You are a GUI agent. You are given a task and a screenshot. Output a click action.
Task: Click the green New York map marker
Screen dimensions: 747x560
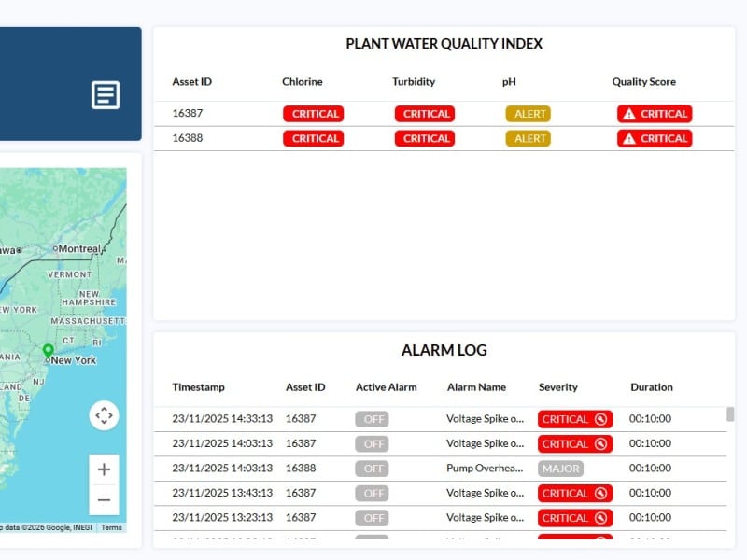[49, 351]
